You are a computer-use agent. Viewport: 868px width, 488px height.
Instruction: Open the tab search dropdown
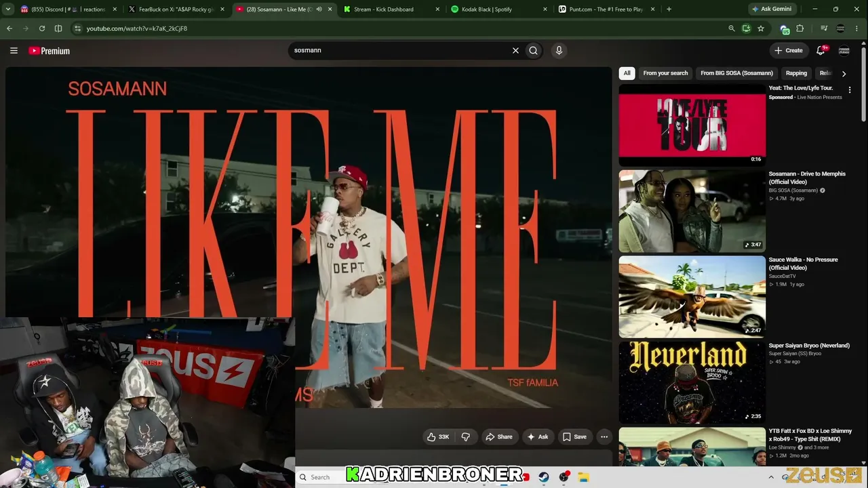[x=8, y=9]
